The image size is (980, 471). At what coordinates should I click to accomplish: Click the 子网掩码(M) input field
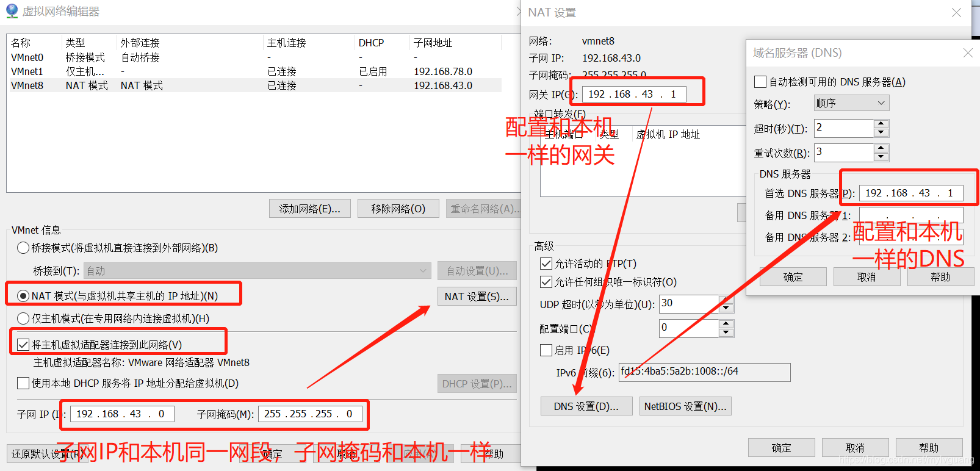(310, 414)
